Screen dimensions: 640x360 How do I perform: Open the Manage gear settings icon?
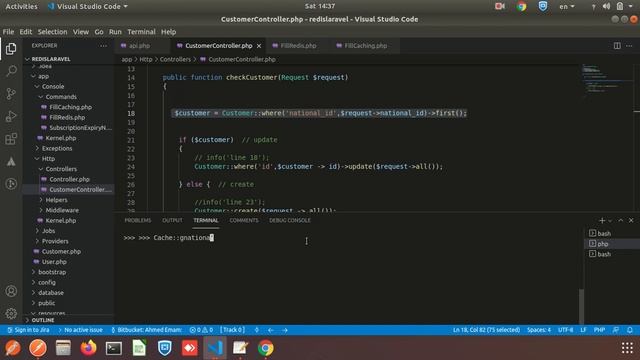(11, 313)
